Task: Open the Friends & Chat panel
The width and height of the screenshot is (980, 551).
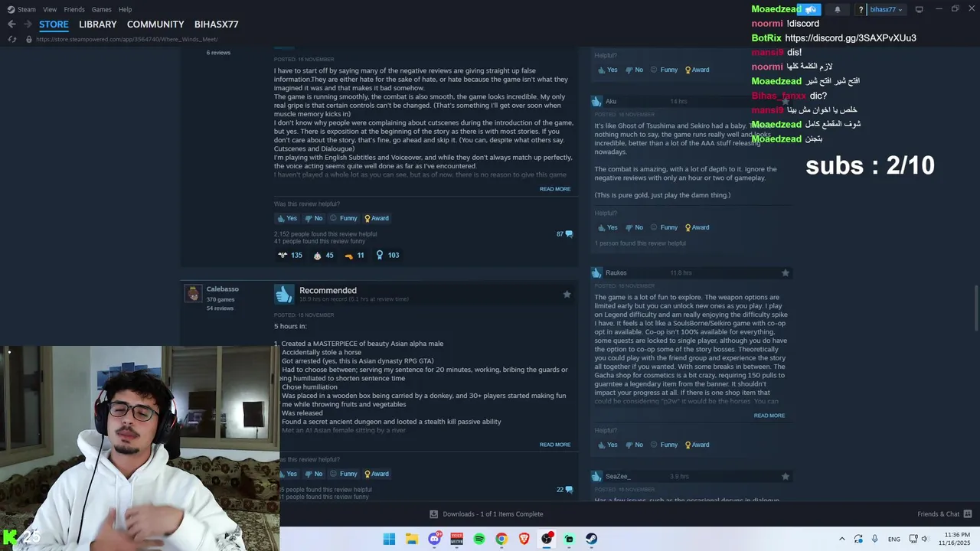Action: click(945, 514)
